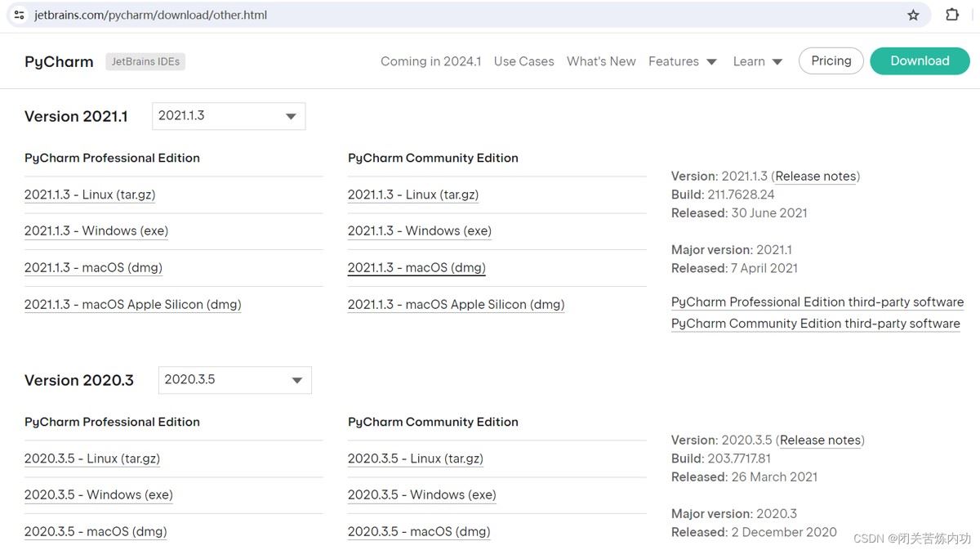The width and height of the screenshot is (980, 550).
Task: Go to the Use Cases page
Action: (x=523, y=61)
